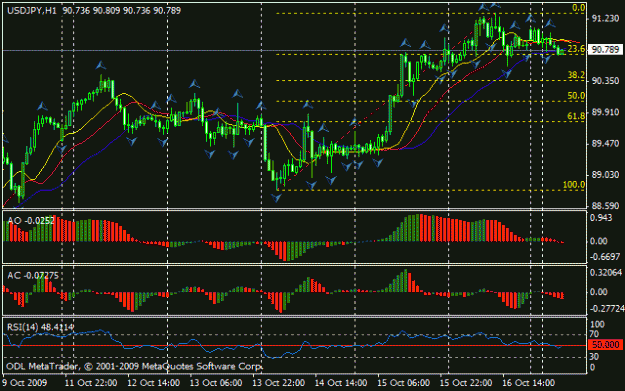Click the 89.030 price scale value
Screen dimensions: 625x391
pyautogui.click(x=605, y=175)
